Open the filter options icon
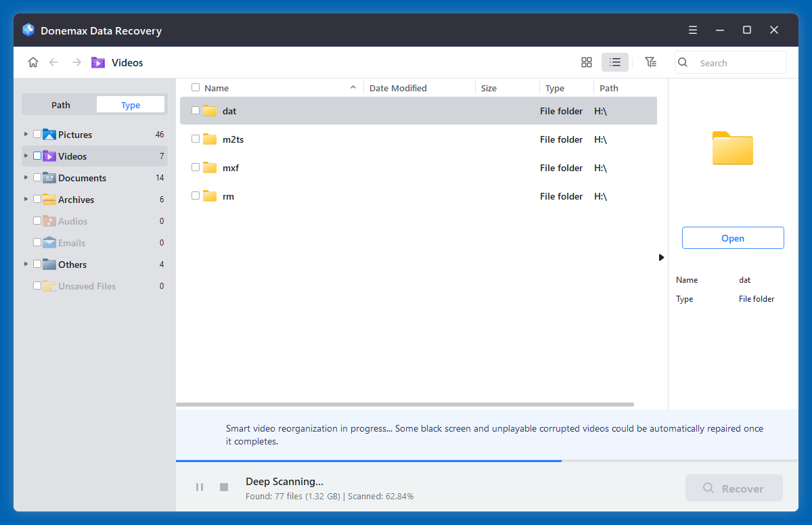 tap(650, 62)
